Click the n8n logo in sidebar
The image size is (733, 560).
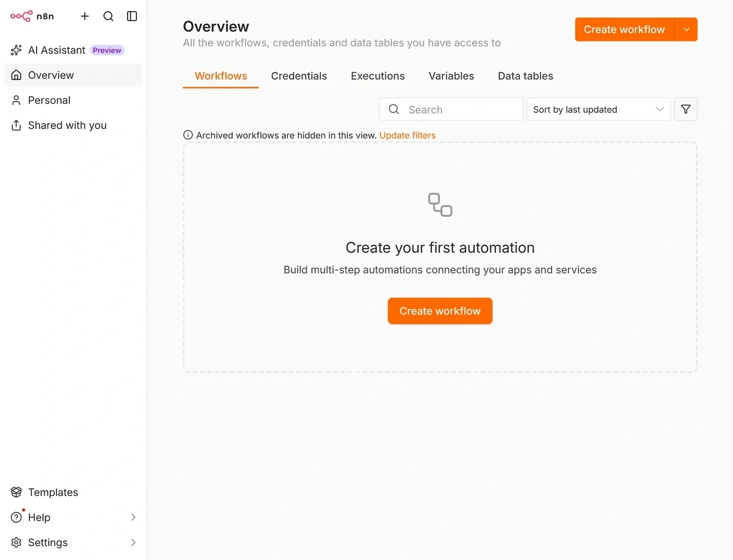tap(32, 16)
